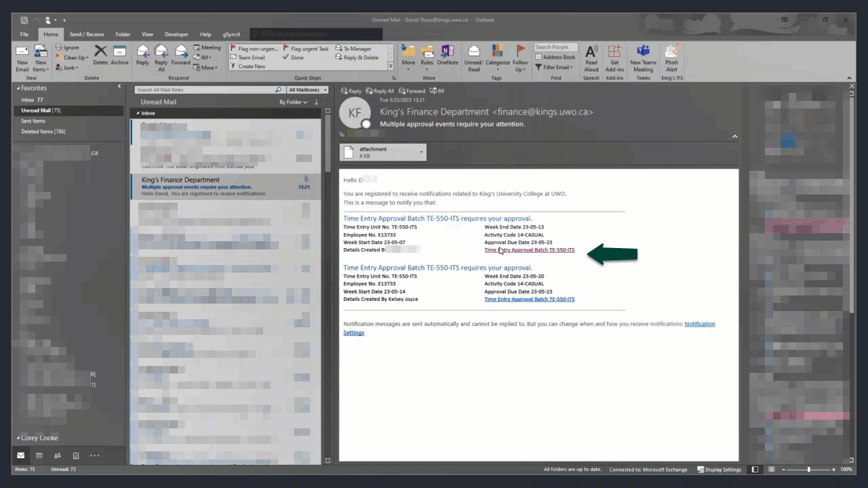Run the Reply & Delete quick step
The image size is (868, 488).
357,58
